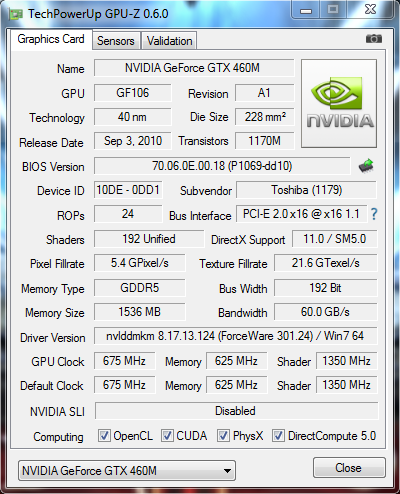This screenshot has width=400, height=494.
Task: Click the "Computing" label
Action: coord(58,437)
